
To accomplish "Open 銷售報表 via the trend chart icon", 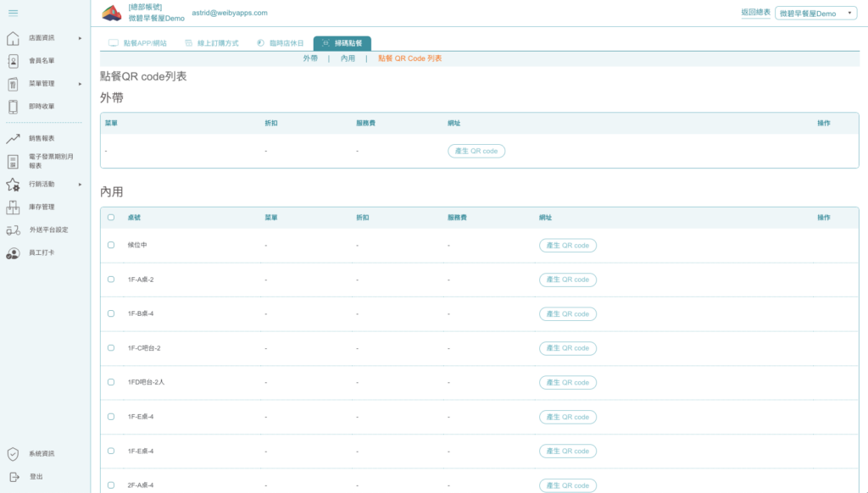I will click(13, 138).
